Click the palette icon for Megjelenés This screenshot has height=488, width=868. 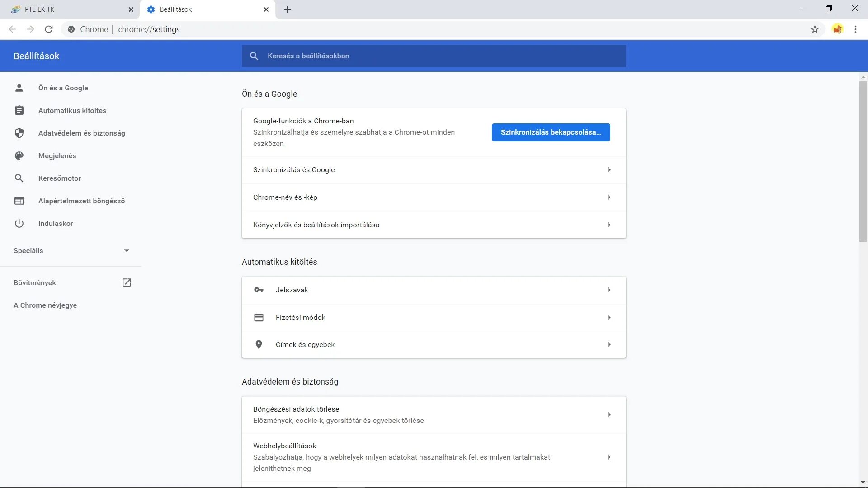(x=19, y=155)
